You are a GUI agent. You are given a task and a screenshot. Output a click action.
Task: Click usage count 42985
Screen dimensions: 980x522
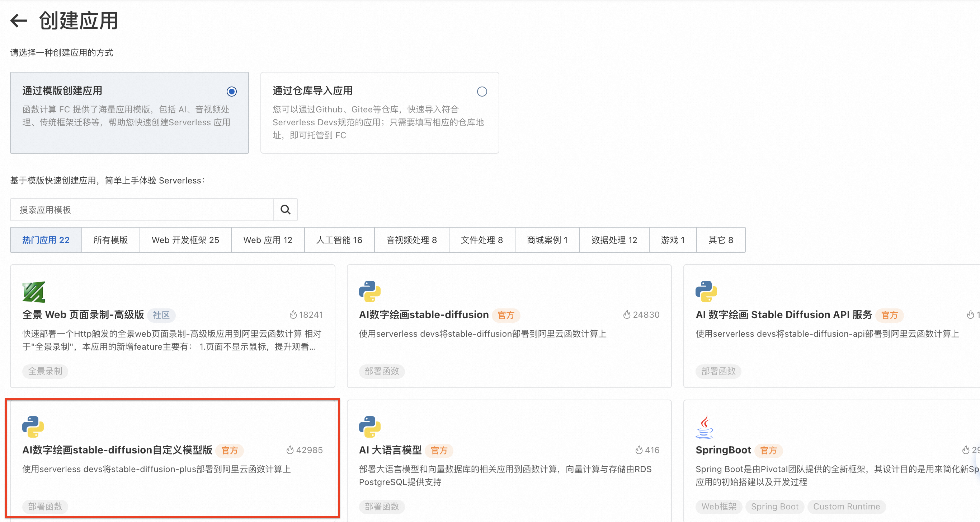(x=309, y=450)
